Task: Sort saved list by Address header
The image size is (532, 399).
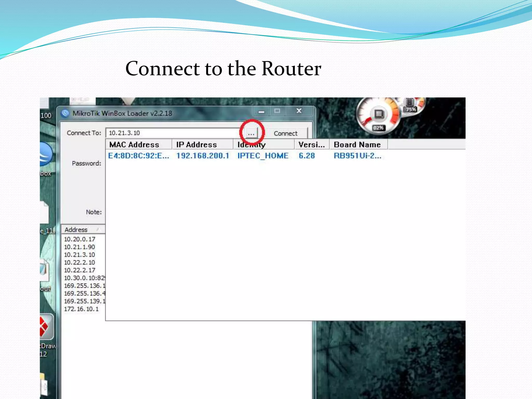Action: (x=83, y=230)
